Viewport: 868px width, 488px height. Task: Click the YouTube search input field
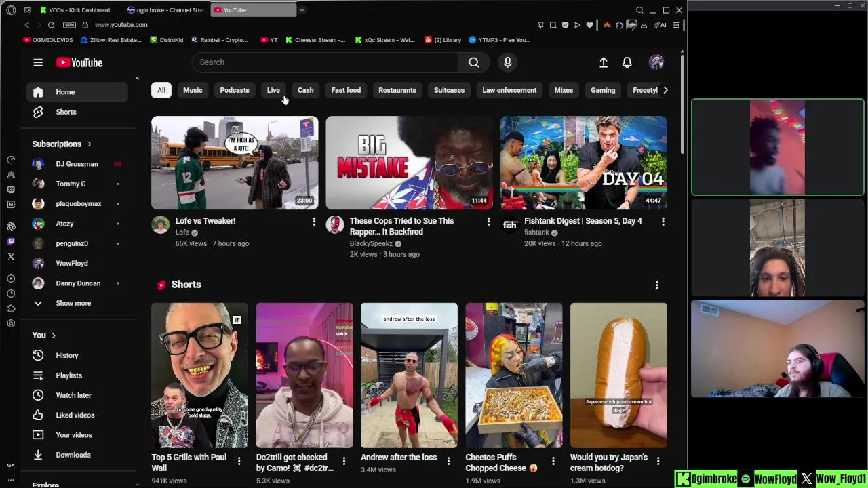tap(325, 62)
